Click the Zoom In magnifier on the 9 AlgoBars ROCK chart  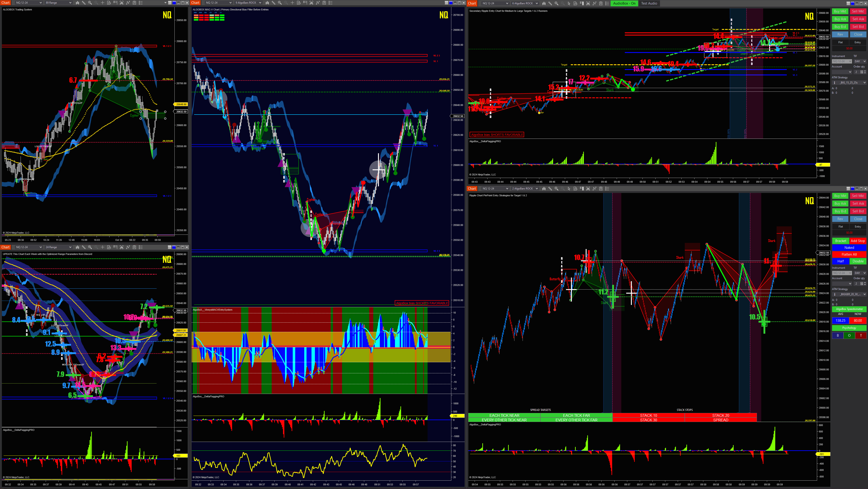(x=279, y=3)
